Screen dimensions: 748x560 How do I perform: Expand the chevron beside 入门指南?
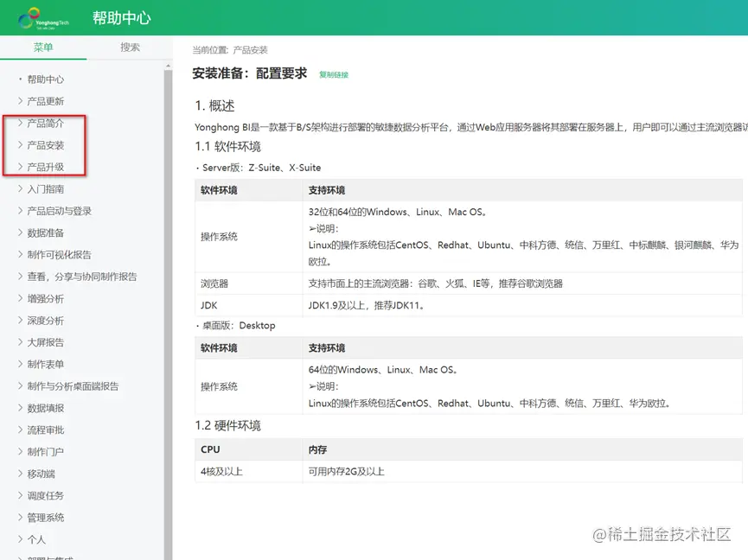[20, 188]
